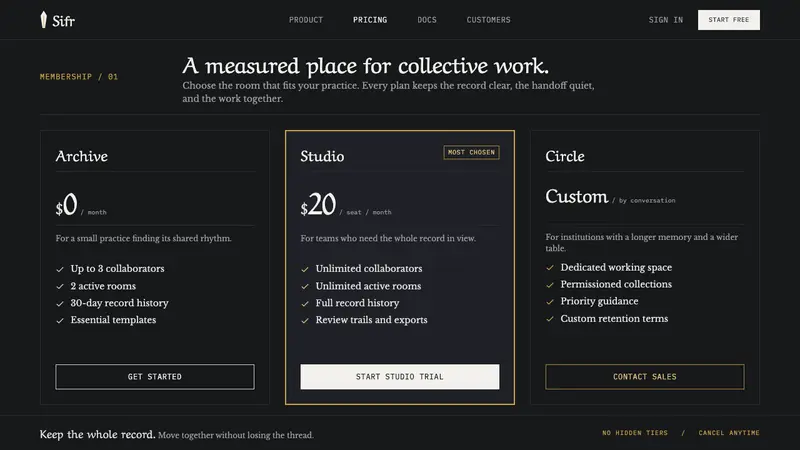Click checkmark beside Review trails and exports
Viewport: 800px width, 450px height.
[305, 320]
